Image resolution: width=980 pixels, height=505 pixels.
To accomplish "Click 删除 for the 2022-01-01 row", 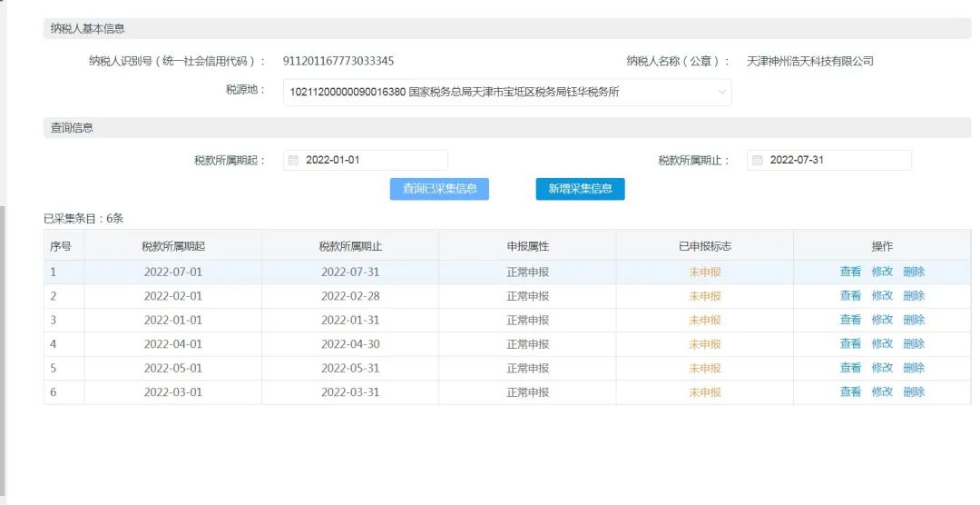I will 914,320.
